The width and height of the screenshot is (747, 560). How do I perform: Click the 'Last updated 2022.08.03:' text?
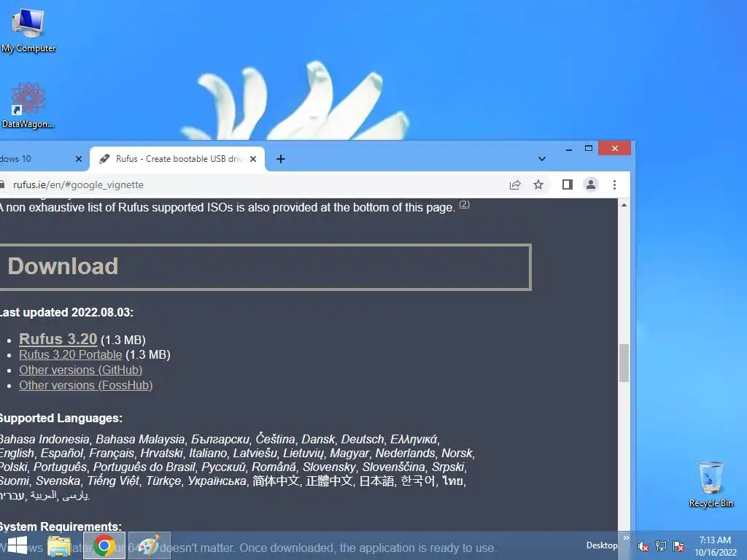[x=66, y=312]
